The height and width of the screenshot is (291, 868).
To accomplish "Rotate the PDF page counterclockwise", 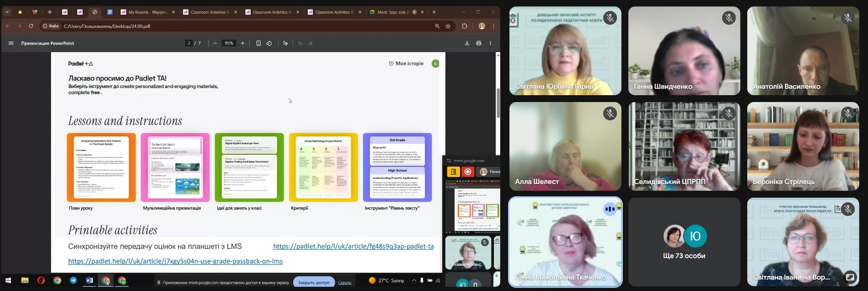I will pos(269,43).
